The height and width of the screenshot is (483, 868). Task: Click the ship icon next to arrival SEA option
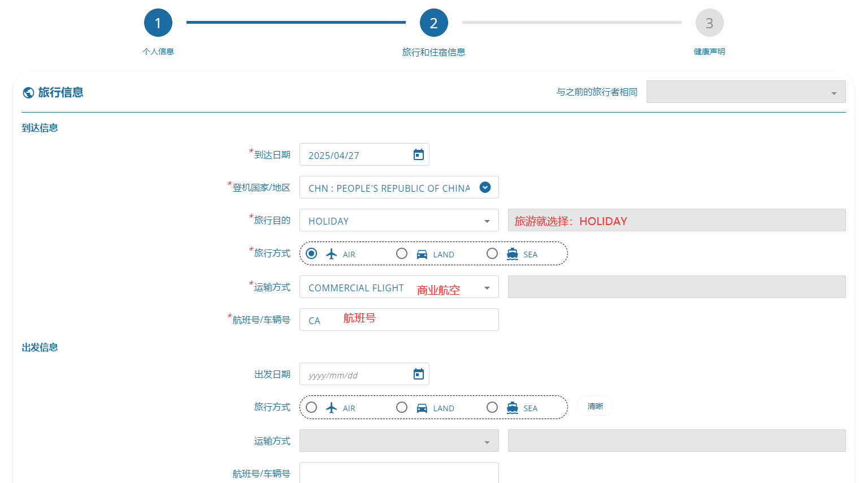point(513,254)
